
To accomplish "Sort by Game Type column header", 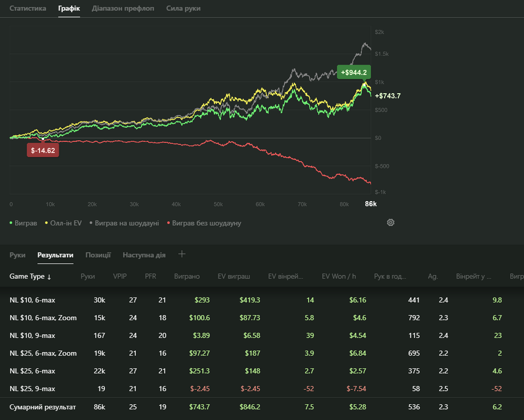I will click(30, 277).
